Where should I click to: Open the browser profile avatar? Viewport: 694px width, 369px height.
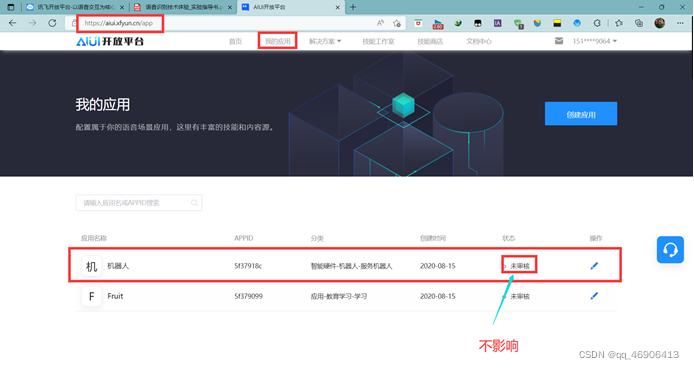[659, 23]
